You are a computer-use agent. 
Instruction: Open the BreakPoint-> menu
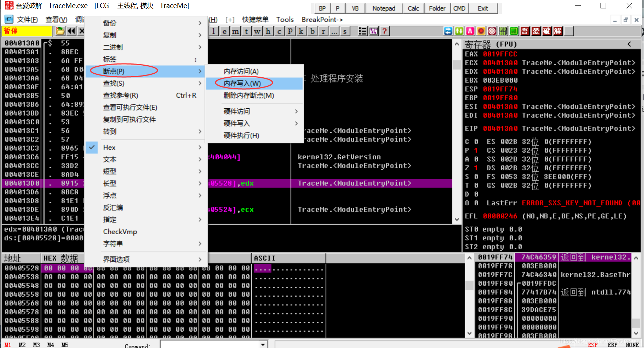click(x=322, y=20)
